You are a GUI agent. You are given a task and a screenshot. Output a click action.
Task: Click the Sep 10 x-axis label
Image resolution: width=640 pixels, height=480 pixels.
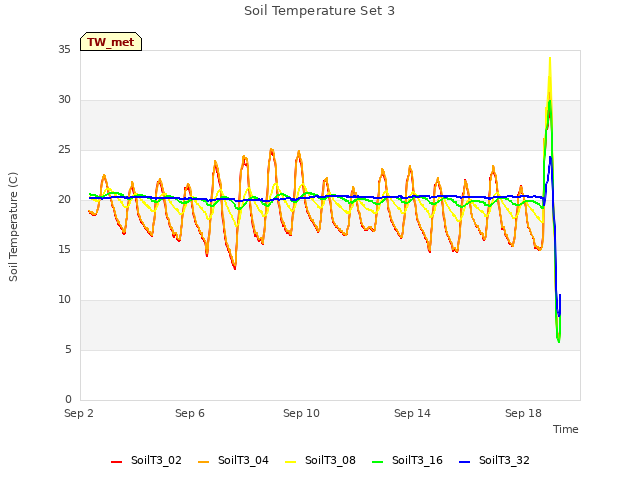click(301, 413)
